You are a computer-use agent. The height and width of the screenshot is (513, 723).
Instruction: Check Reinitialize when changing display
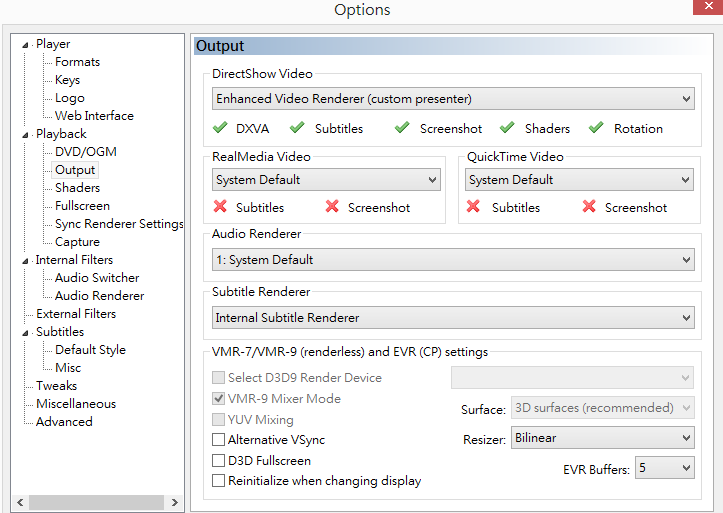[219, 481]
